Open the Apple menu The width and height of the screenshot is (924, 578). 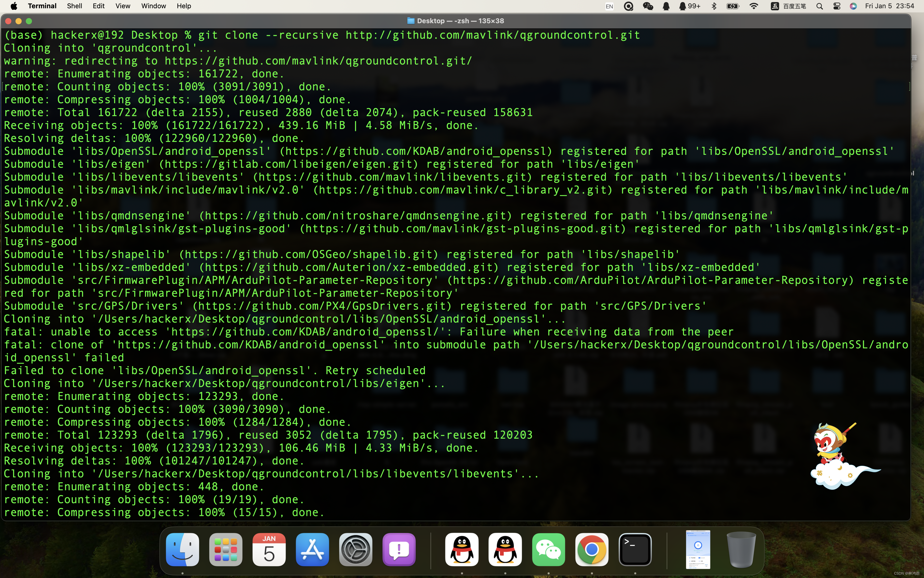click(x=14, y=6)
